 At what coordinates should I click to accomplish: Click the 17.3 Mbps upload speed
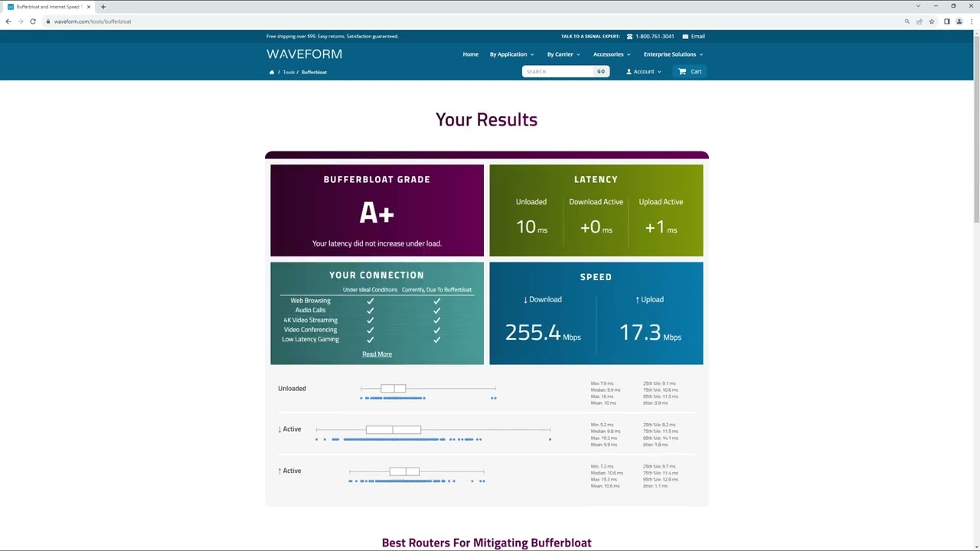pos(650,332)
